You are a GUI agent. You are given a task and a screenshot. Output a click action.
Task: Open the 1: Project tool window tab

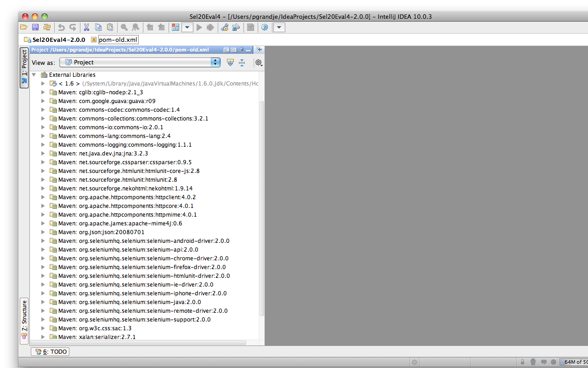tap(24, 68)
